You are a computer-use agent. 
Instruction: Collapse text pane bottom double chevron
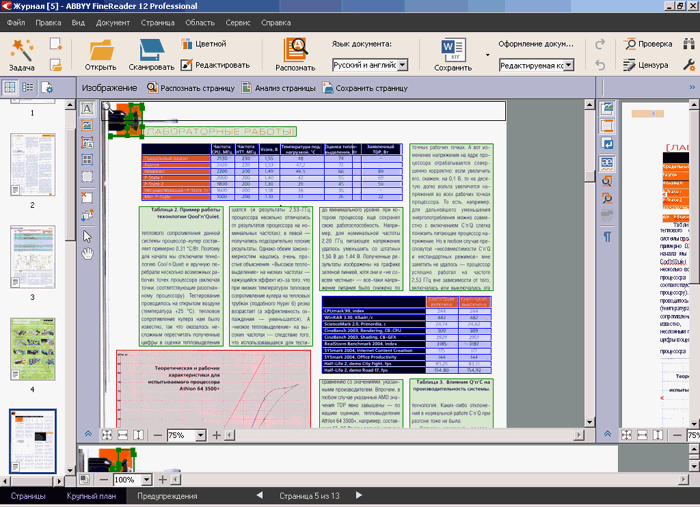click(608, 434)
